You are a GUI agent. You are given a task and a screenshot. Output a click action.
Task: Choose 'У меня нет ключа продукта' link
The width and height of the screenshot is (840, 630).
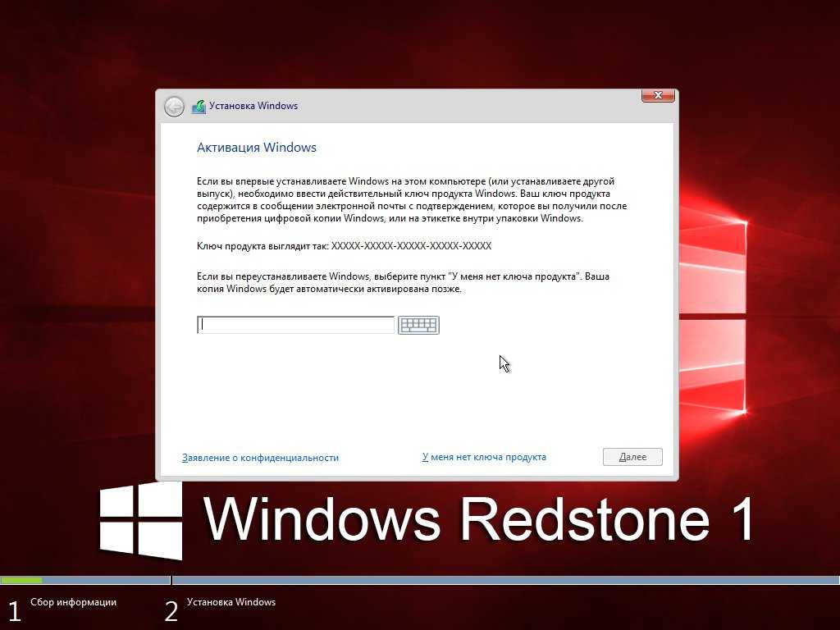[x=484, y=457]
